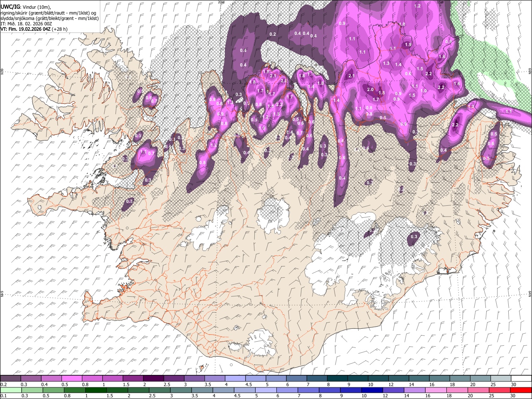The image size is (532, 399).
Task: Click the bottom-row legend swatch starting at 14
Action: click(x=414, y=390)
